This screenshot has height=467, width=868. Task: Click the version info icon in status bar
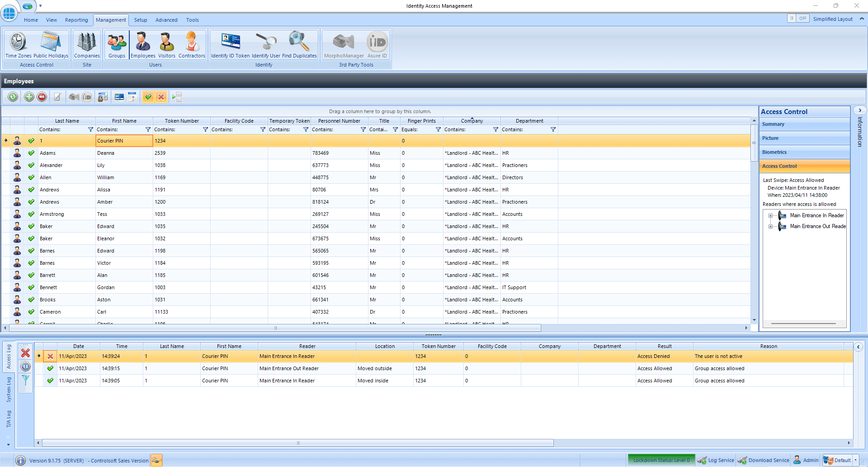click(x=21, y=461)
